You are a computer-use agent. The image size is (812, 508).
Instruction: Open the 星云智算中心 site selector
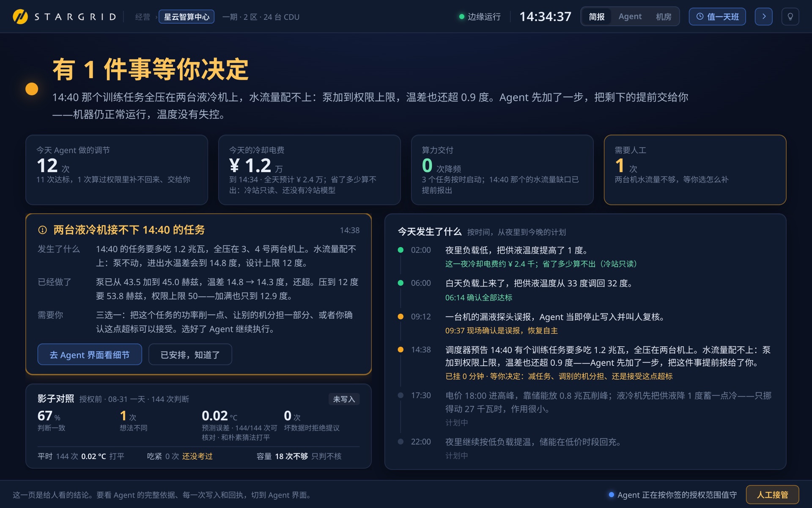186,17
